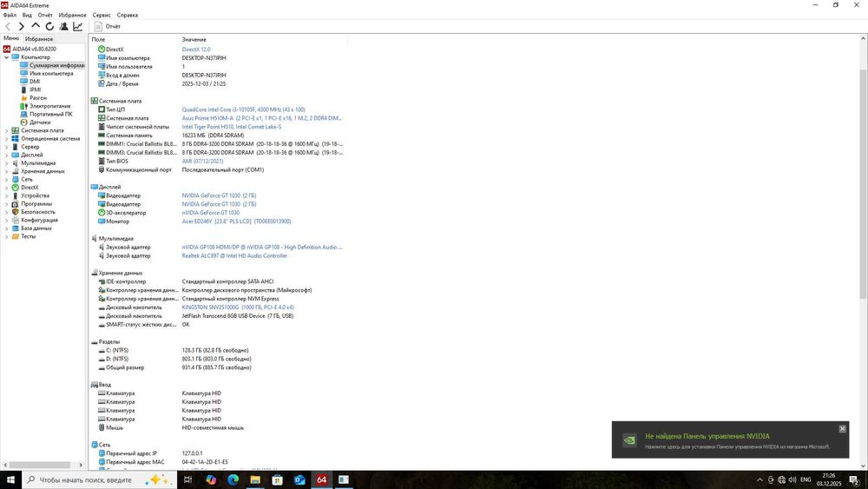The width and height of the screenshot is (868, 489).
Task: Open the NVIDIA control panel notification
Action: [x=730, y=440]
